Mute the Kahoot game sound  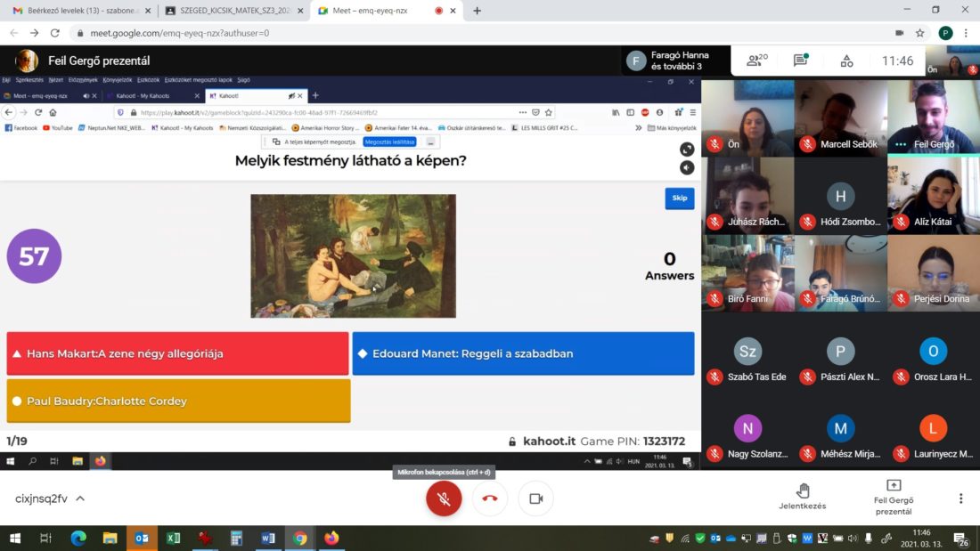687,167
